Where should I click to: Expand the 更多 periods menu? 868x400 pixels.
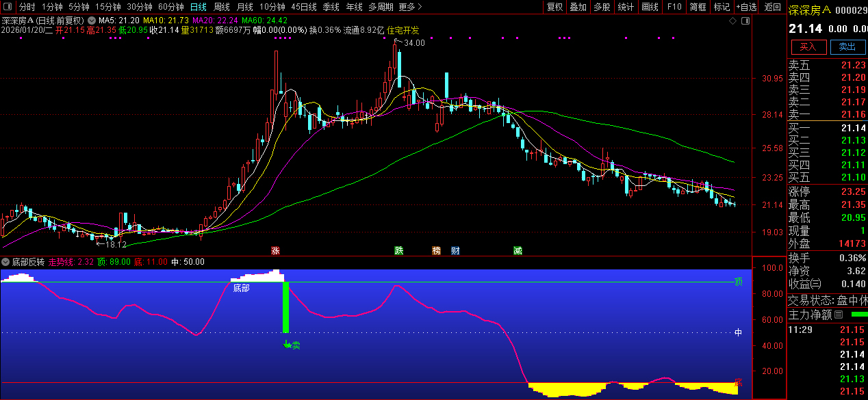tap(409, 7)
